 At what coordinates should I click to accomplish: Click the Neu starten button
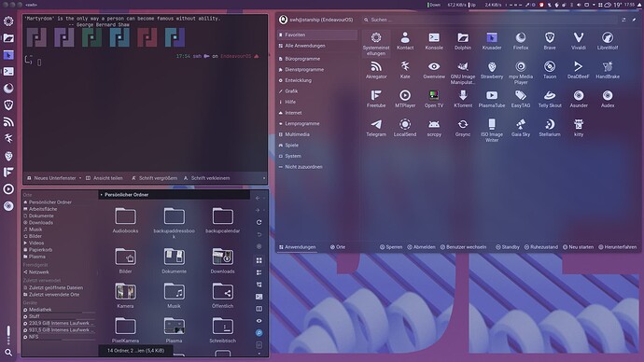coord(578,247)
